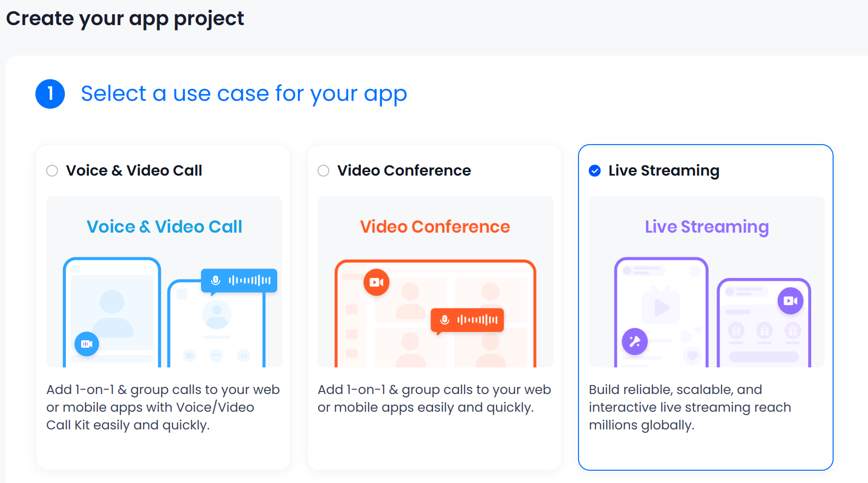Select the Video Conference radio button

pyautogui.click(x=323, y=171)
